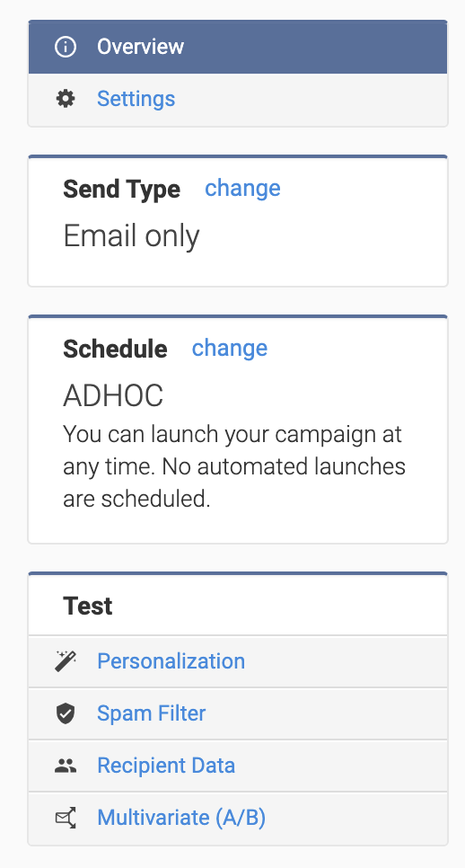Select the Overview menu item

coord(238,47)
